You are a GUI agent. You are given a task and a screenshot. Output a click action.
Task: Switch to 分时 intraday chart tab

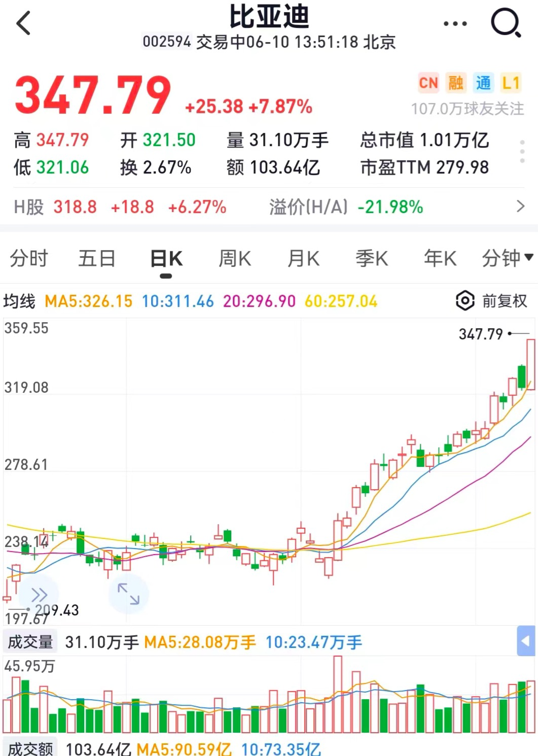coord(29,258)
